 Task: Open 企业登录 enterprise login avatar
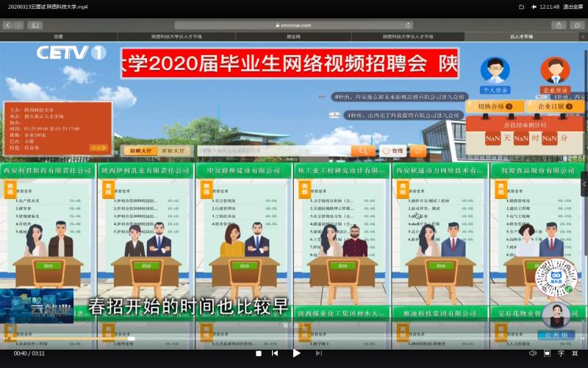pyautogui.click(x=555, y=71)
